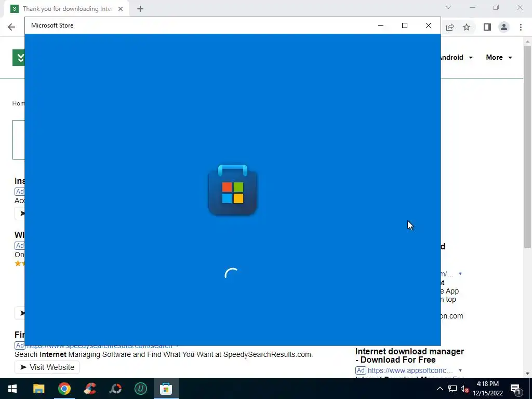This screenshot has width=532, height=399.
Task: Open Chrome tab search dropdown arrow
Action: pos(448,7)
